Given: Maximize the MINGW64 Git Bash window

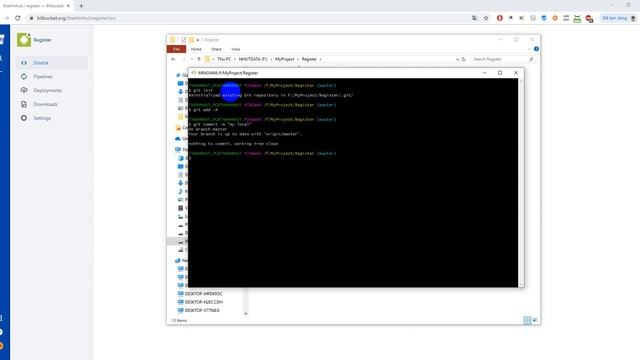Looking at the screenshot, I should 500,73.
